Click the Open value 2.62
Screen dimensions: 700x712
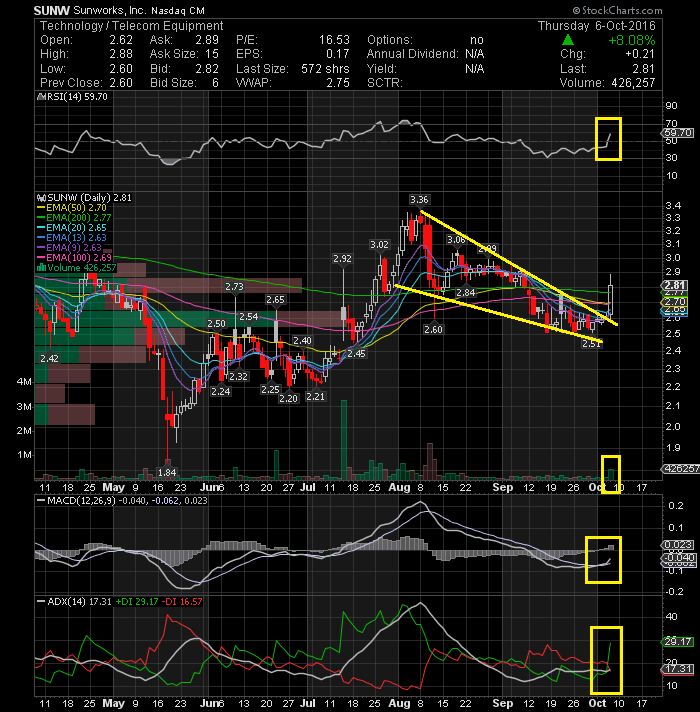click(x=121, y=40)
